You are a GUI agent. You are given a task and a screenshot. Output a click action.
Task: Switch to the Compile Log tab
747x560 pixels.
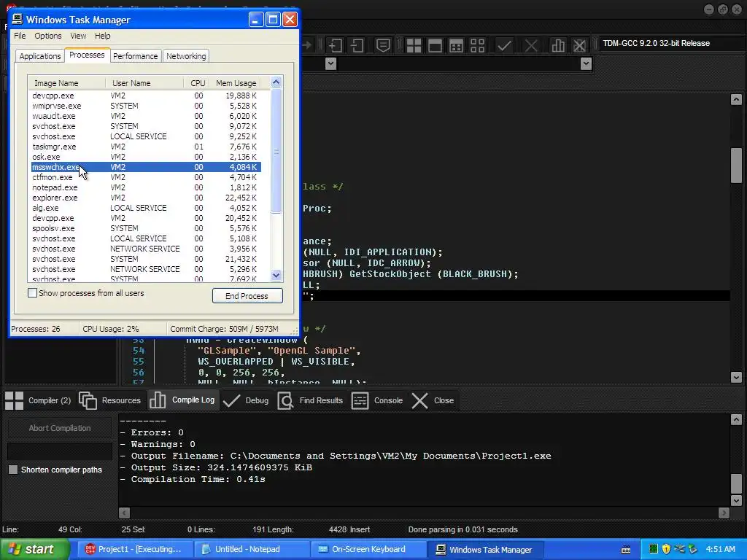(x=182, y=400)
